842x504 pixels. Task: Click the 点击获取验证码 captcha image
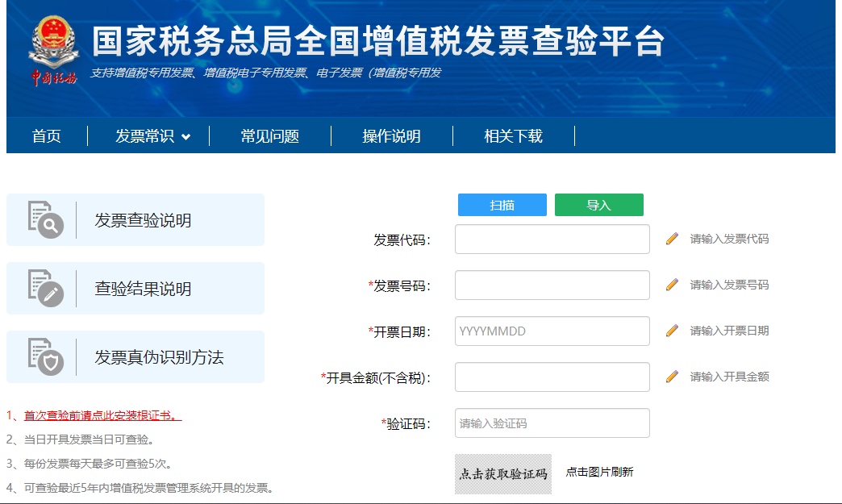coord(503,474)
